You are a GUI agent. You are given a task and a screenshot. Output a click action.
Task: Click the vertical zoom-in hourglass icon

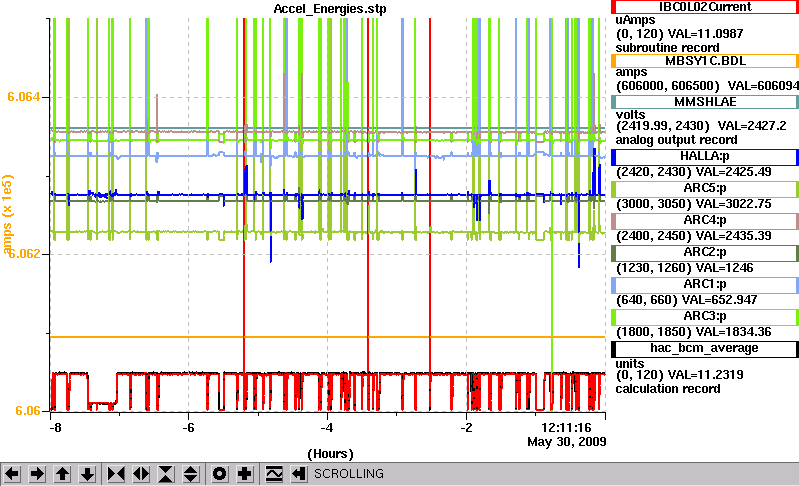(x=166, y=474)
